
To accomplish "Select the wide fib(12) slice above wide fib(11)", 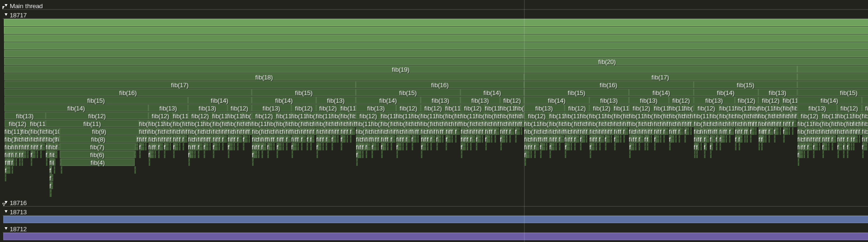I will tap(97, 116).
